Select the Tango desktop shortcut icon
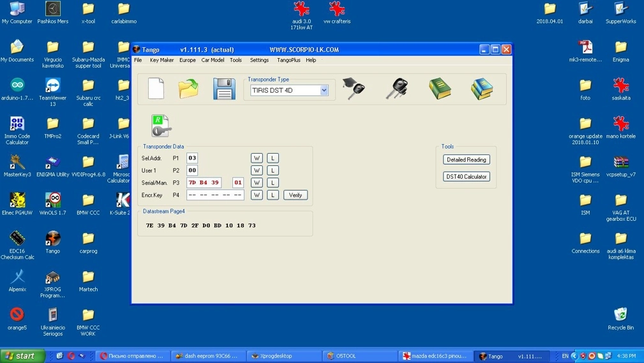 click(x=52, y=242)
